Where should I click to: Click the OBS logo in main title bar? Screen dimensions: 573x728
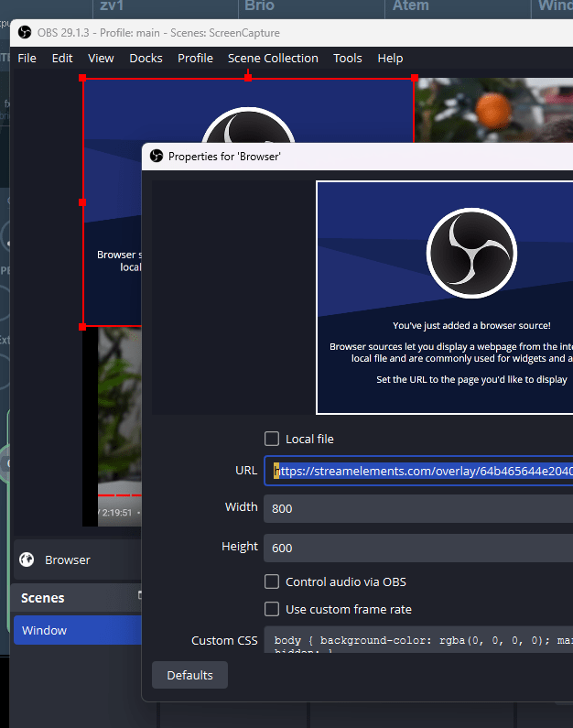[25, 32]
